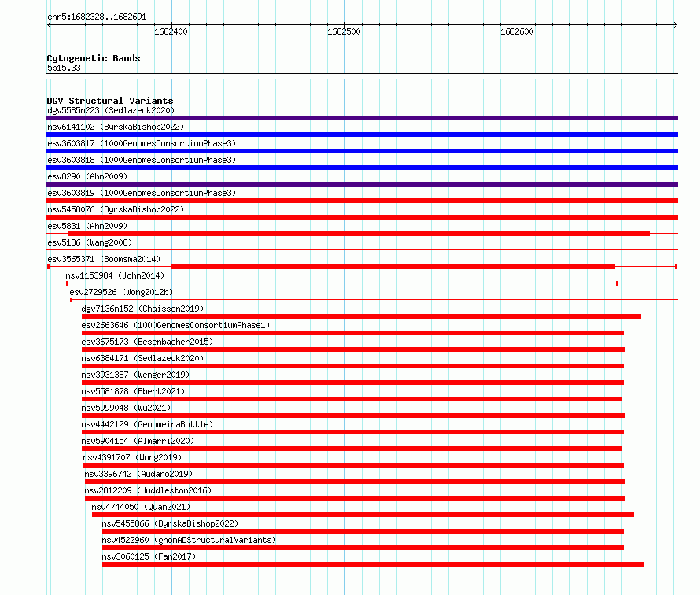Viewport: 700px width, 595px height.
Task: Click the esv8290 (Ahn2009) label
Action: (x=87, y=176)
